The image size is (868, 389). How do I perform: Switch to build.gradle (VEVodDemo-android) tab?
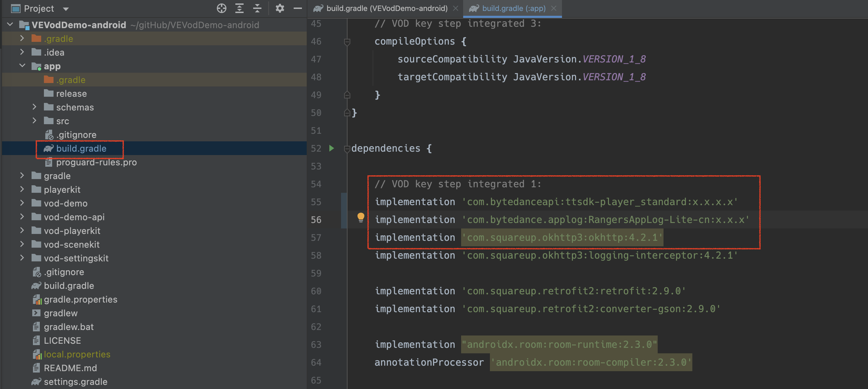(x=387, y=8)
